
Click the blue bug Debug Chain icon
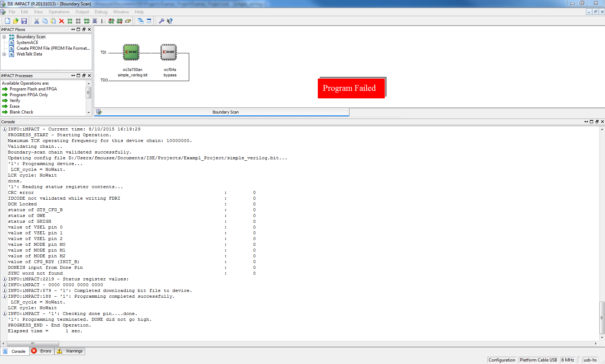pos(95,21)
